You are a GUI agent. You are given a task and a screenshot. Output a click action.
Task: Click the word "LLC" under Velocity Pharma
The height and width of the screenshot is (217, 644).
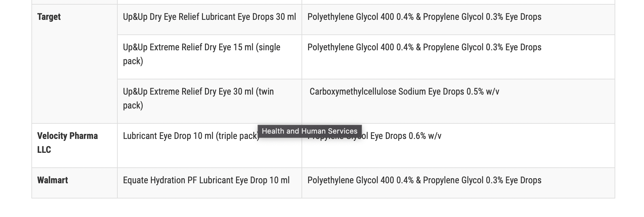44,150
